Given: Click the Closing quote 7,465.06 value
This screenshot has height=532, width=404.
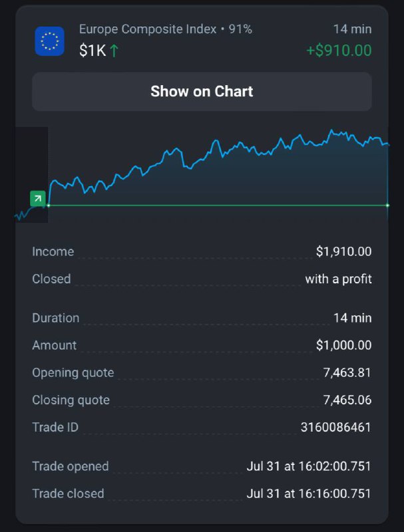Looking at the screenshot, I should (x=347, y=400).
